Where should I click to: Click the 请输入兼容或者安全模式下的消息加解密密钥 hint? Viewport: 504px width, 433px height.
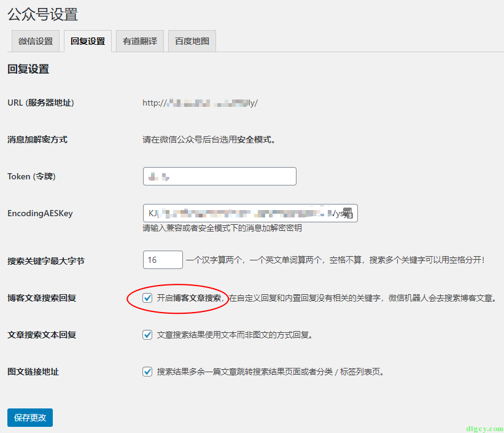pos(222,228)
